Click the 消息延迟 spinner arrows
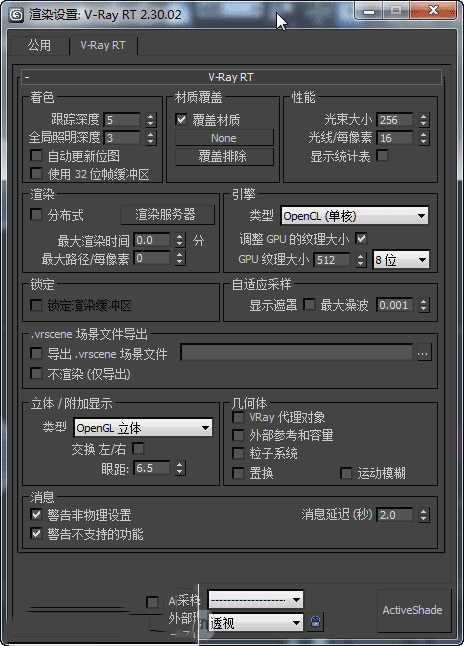Image resolution: width=464 pixels, height=646 pixels. click(x=423, y=515)
